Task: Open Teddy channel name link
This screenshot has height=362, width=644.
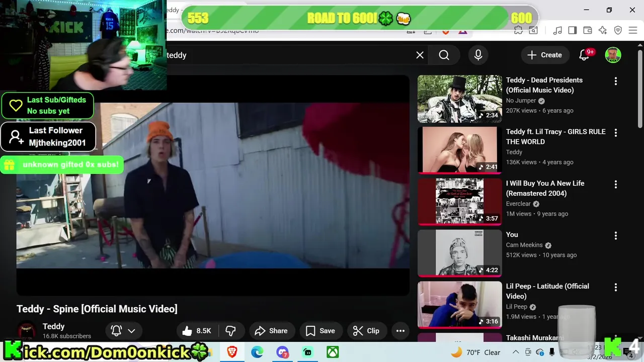Action: pyautogui.click(x=53, y=326)
